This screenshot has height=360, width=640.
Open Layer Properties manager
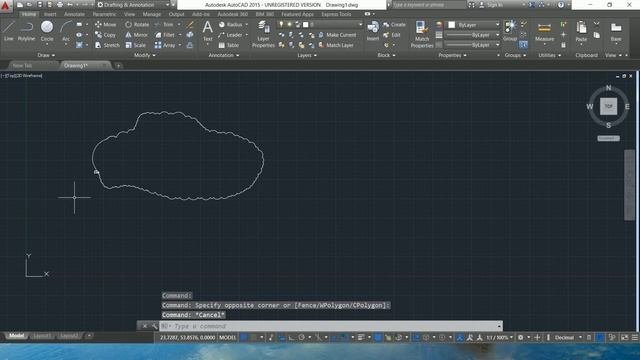pos(263,34)
